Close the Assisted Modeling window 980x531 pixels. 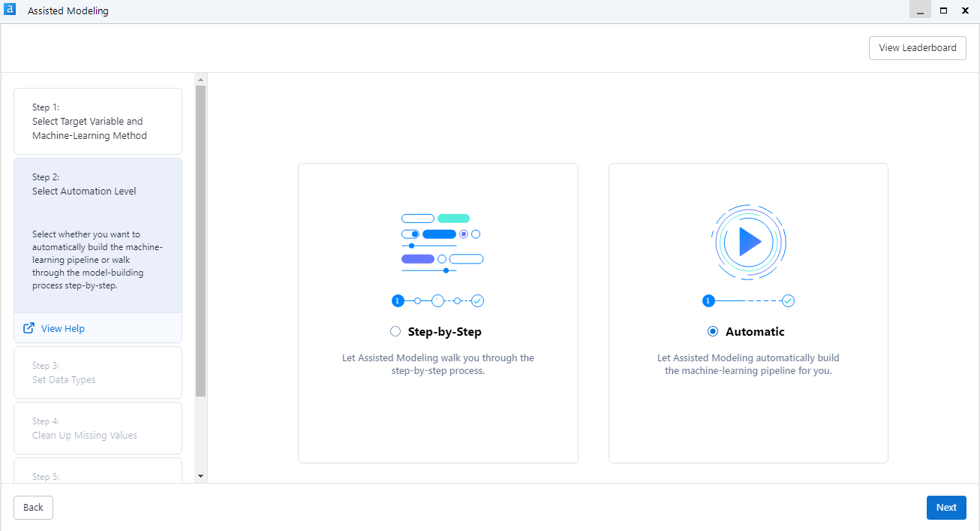tap(966, 10)
